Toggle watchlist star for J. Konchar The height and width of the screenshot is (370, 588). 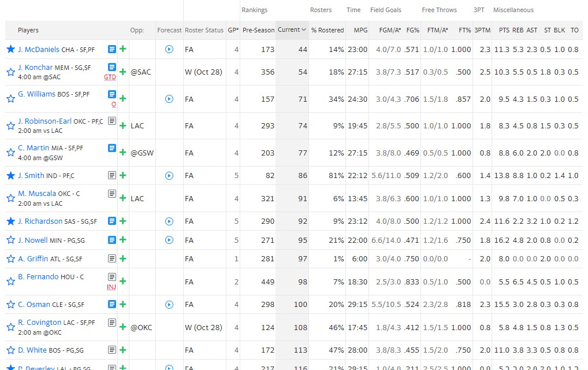10,72
